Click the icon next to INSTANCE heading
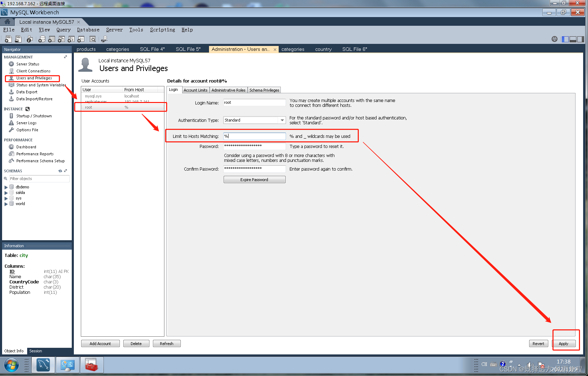 28,109
